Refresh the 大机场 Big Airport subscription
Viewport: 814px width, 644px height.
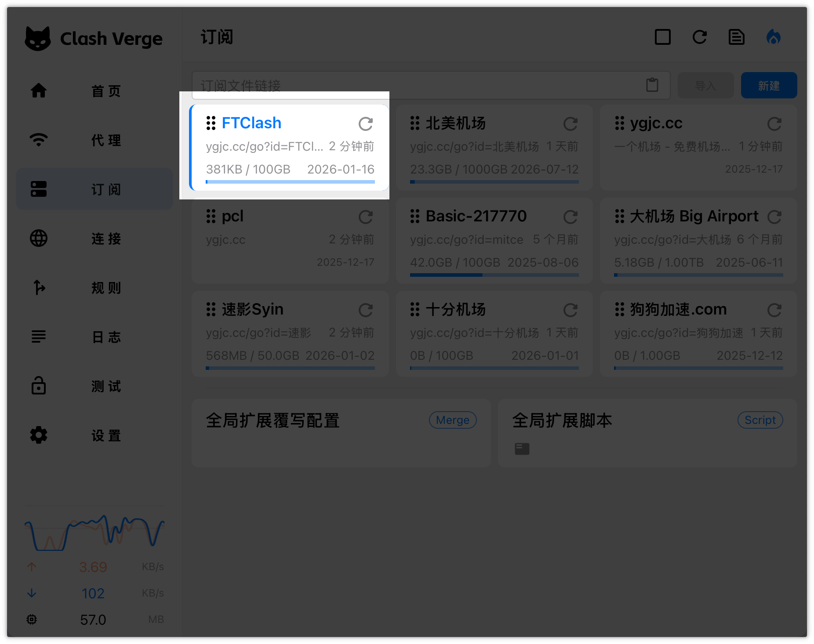point(774,217)
